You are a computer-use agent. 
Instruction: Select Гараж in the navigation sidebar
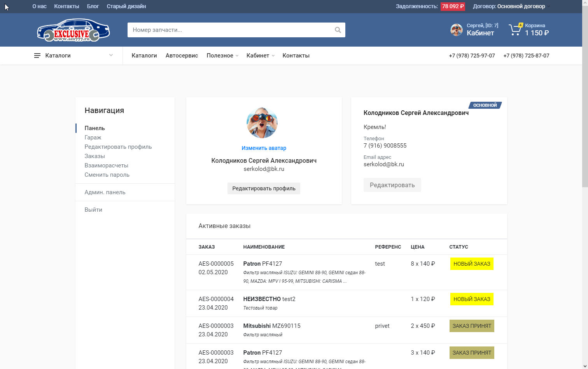click(93, 138)
